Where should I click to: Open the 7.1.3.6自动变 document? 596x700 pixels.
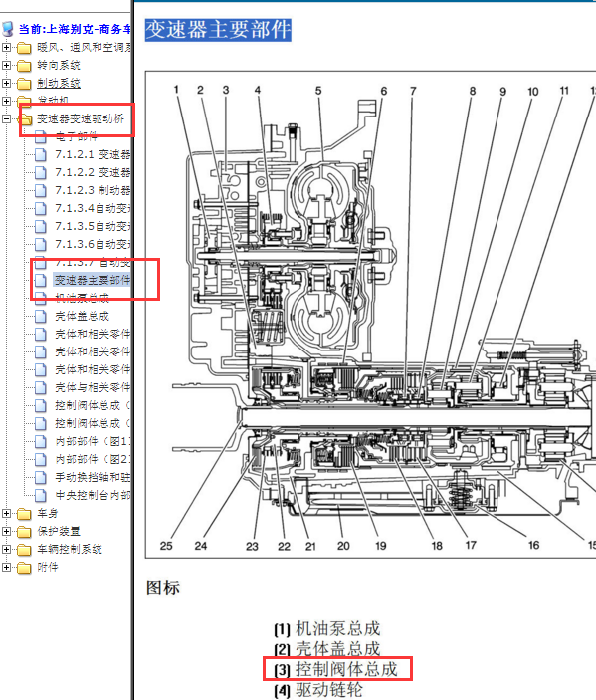point(93,244)
